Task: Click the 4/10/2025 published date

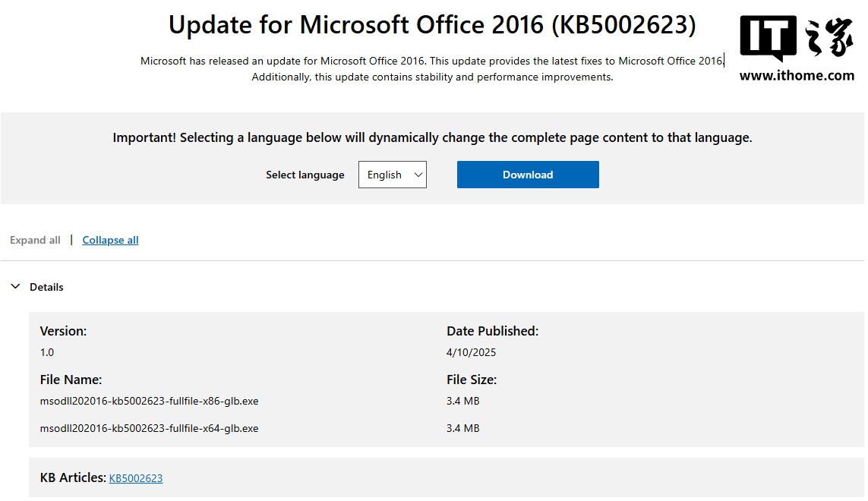Action: pos(471,352)
